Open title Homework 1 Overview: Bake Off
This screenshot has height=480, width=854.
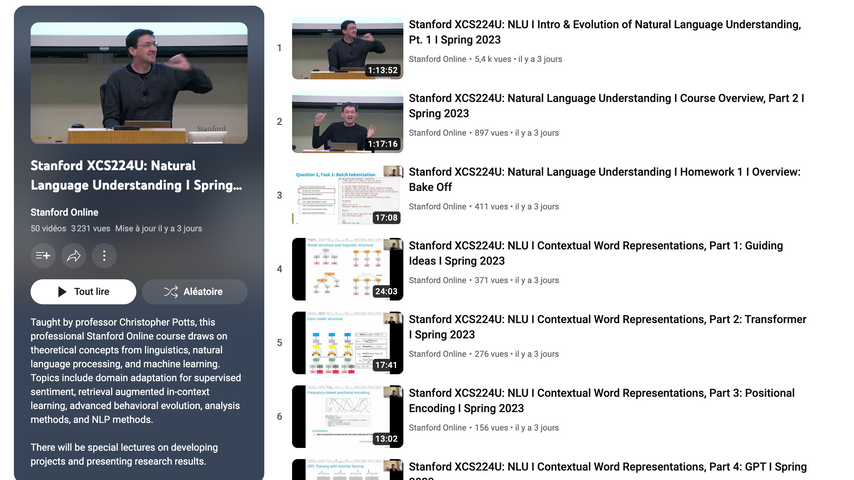(x=605, y=179)
